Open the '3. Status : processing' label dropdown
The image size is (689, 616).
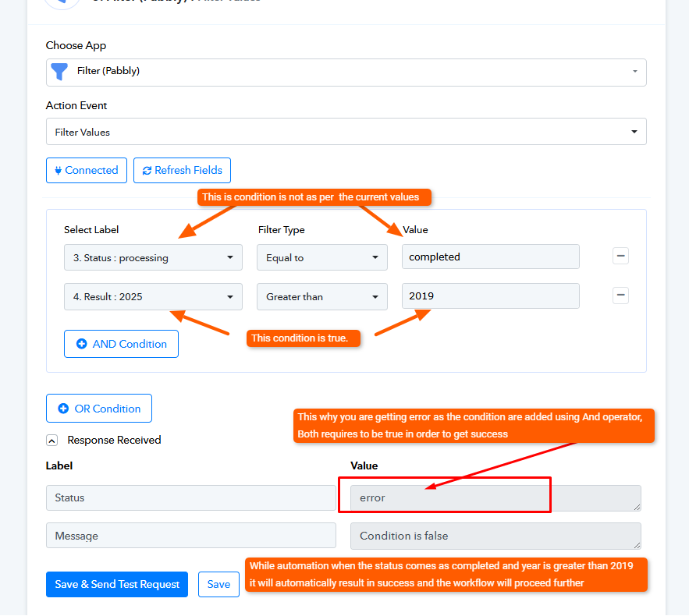(153, 257)
